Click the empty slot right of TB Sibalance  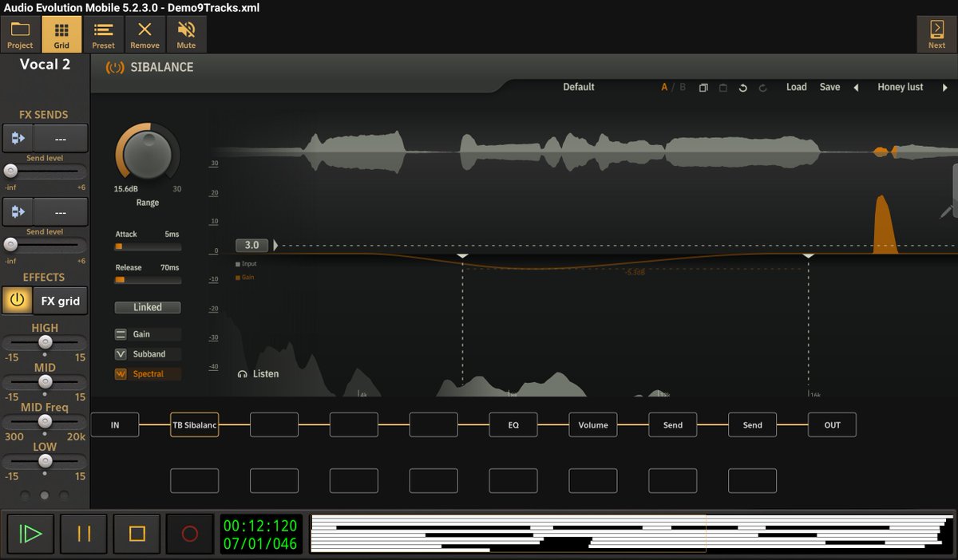274,425
